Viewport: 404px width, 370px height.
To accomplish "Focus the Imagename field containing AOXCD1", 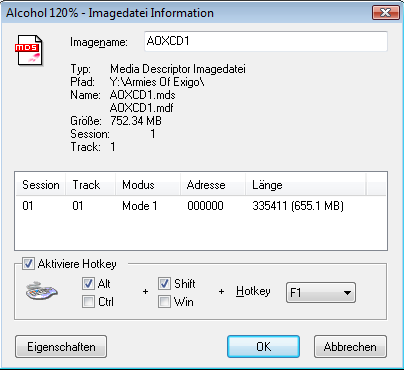I will 266,41.
